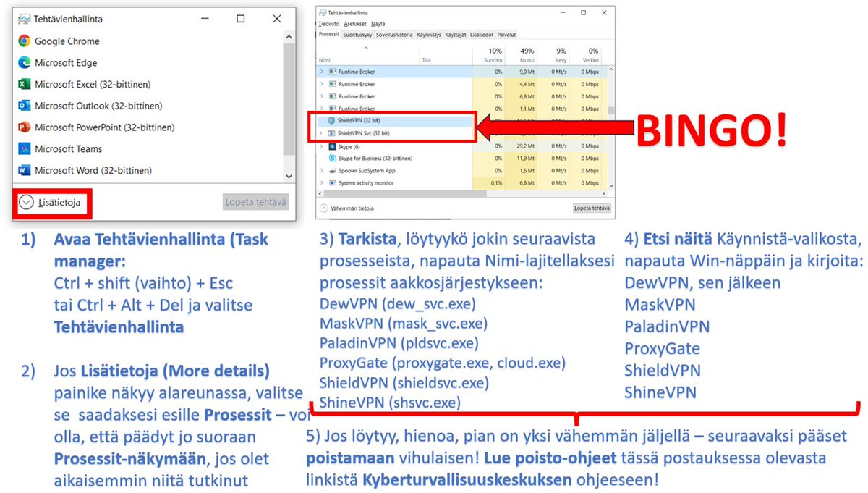The width and height of the screenshot is (868, 493).
Task: Select the Microsoft Excel icon
Action: 24,84
